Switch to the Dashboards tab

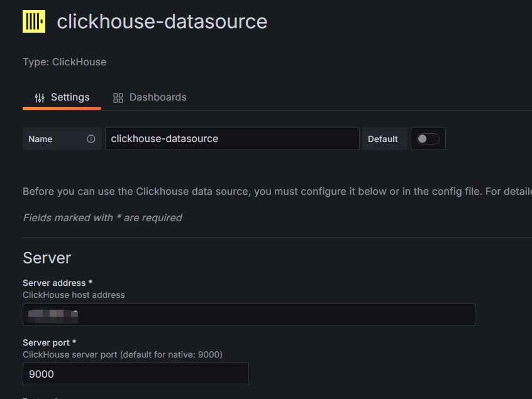[150, 97]
